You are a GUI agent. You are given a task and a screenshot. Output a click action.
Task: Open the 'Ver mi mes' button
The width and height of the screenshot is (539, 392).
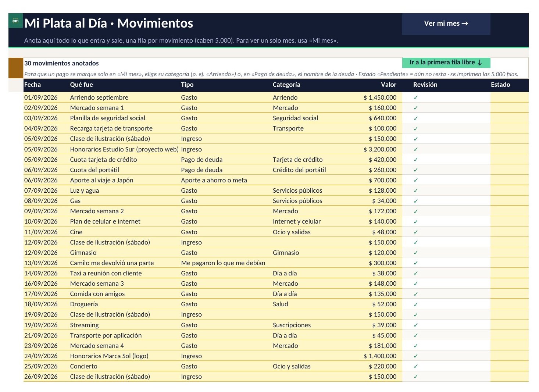tap(446, 24)
